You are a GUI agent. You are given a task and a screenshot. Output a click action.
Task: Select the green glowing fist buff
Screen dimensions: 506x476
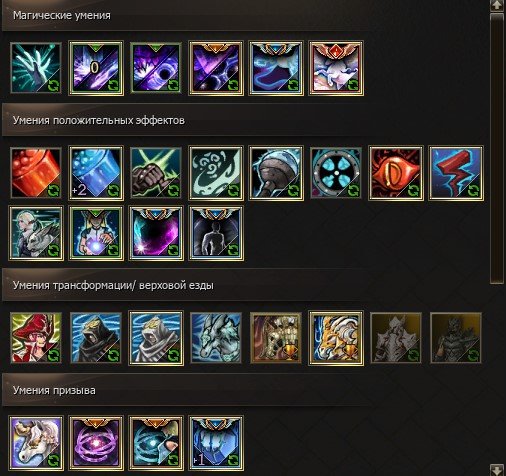click(156, 173)
